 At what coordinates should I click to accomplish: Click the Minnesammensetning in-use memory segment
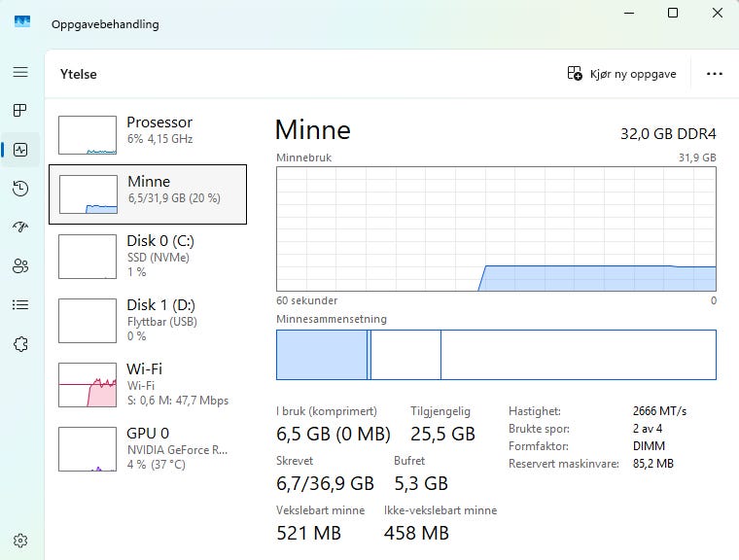coord(322,355)
